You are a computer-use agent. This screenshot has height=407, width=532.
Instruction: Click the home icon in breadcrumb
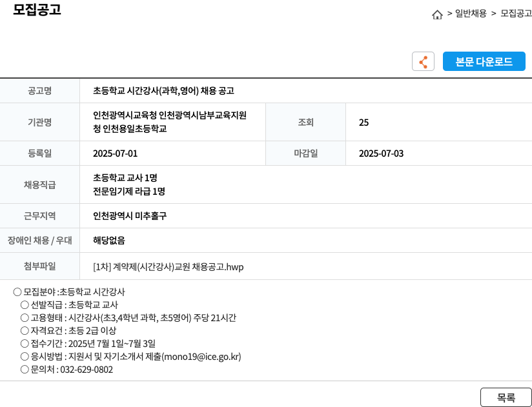[x=437, y=14]
